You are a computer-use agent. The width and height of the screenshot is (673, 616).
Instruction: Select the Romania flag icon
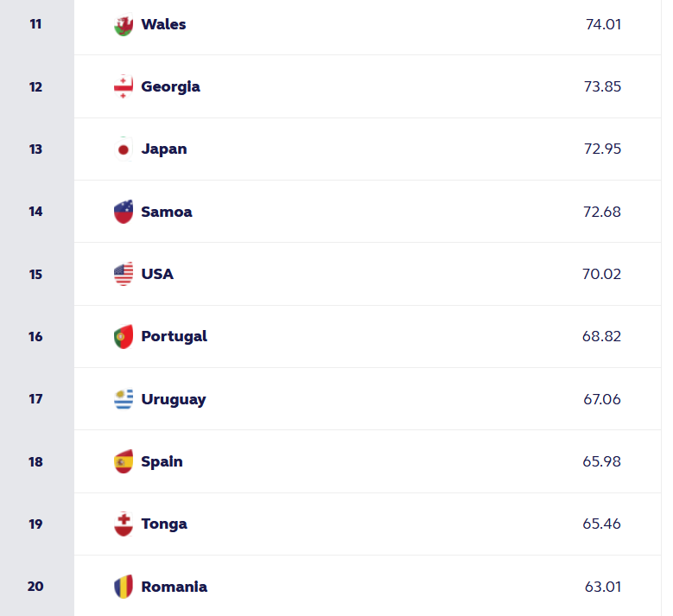(124, 587)
